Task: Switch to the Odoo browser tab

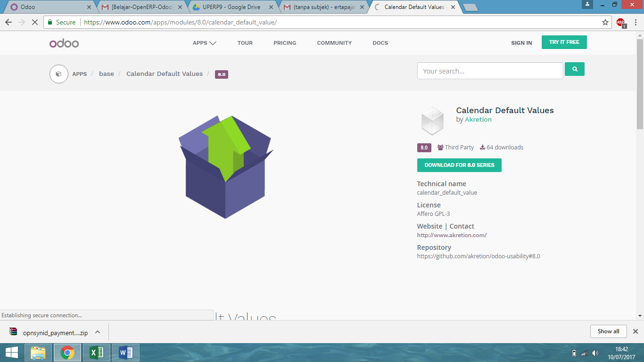Action: tap(49, 7)
